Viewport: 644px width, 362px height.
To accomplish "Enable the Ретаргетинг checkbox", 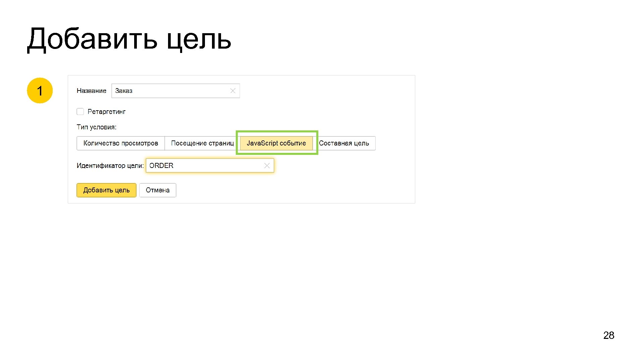I will coord(80,112).
